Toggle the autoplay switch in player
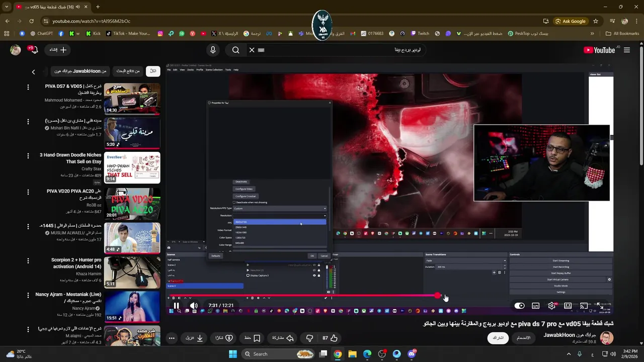The height and width of the screenshot is (362, 644). pos(520,306)
